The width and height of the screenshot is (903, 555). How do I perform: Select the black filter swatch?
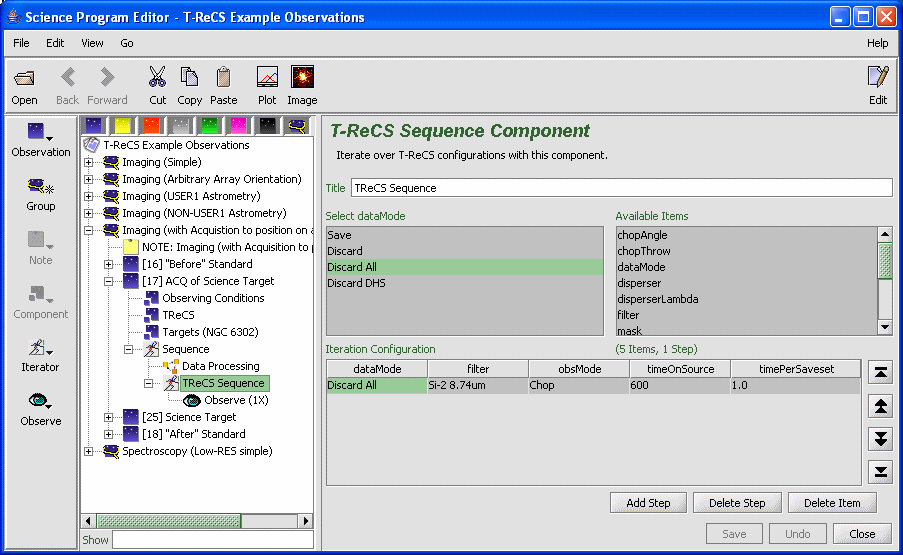[x=267, y=126]
